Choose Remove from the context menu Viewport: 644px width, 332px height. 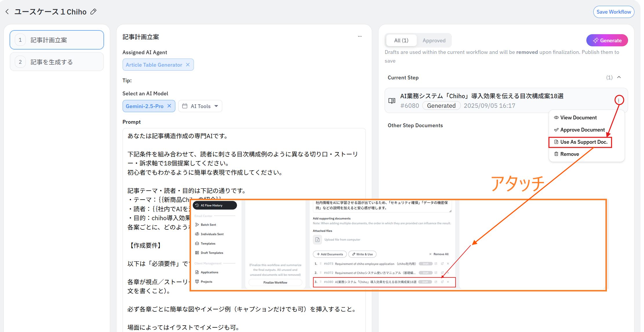click(569, 154)
